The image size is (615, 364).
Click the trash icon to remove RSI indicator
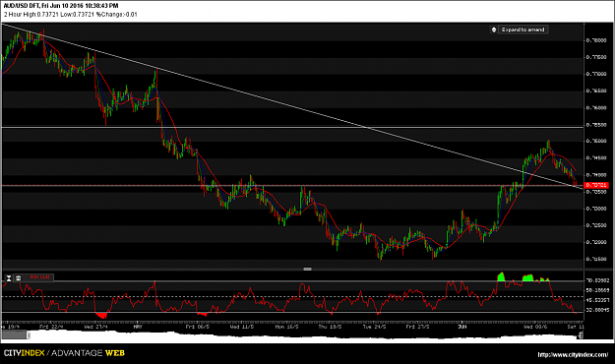pyautogui.click(x=19, y=278)
